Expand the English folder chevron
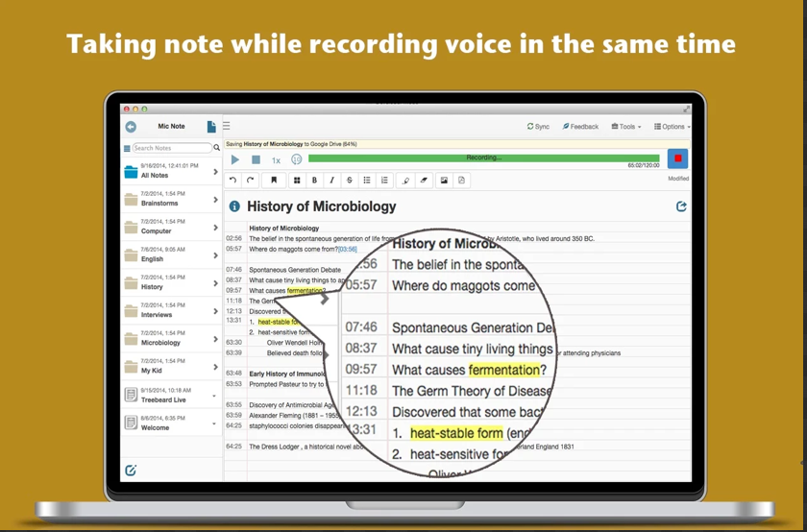This screenshot has height=532, width=807. (215, 255)
